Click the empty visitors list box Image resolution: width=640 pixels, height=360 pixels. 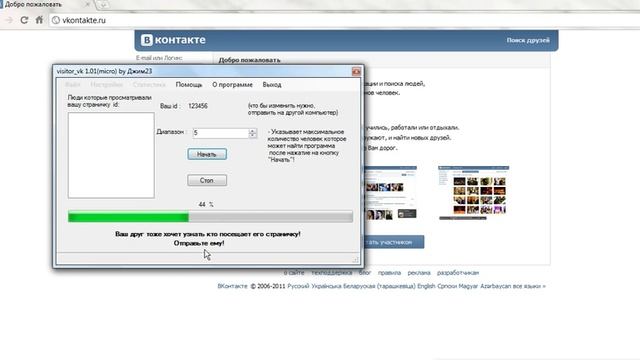coord(111,156)
